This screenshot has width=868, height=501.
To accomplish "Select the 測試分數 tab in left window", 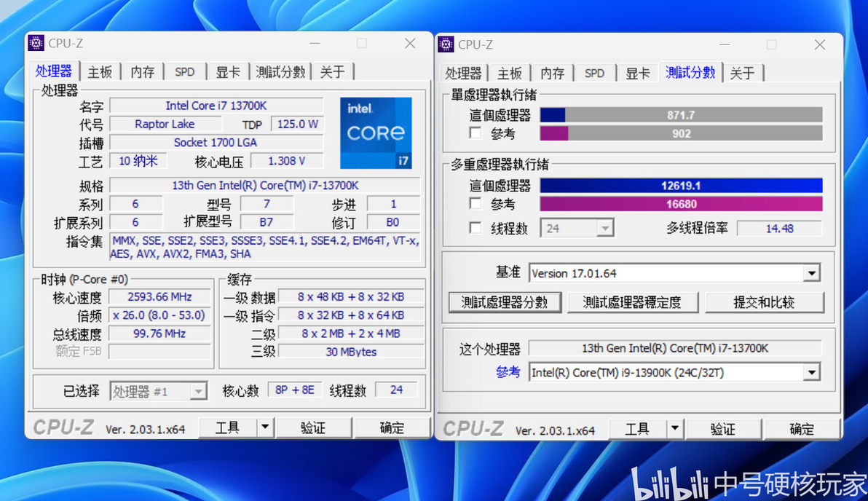I will 280,72.
